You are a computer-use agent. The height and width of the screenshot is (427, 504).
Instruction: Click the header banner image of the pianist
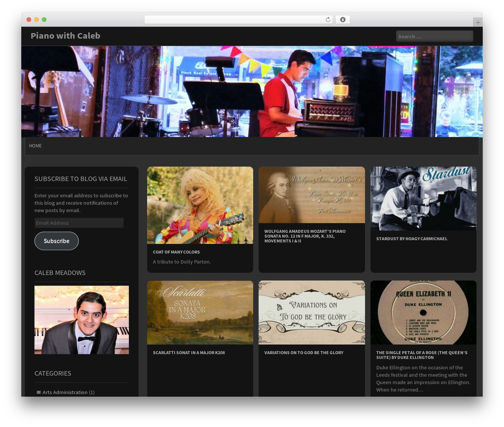(x=252, y=91)
